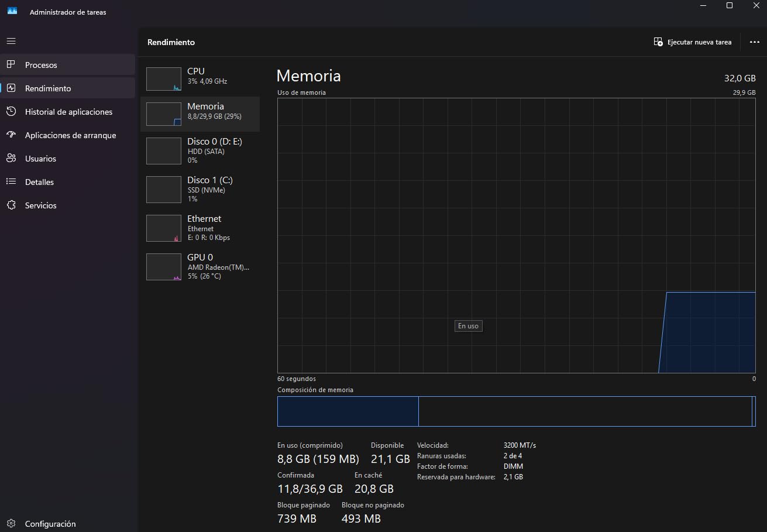This screenshot has height=532, width=767.
Task: Open the Usuarios page
Action: [68, 158]
